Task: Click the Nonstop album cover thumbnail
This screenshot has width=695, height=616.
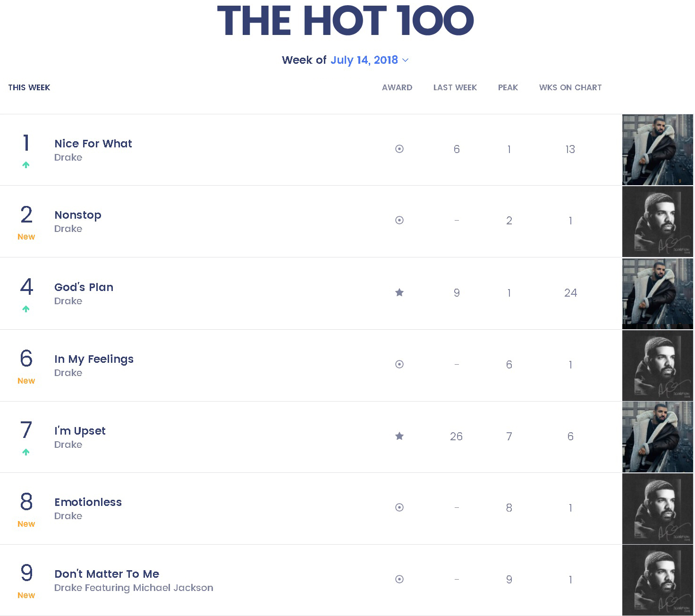Action: (x=657, y=222)
